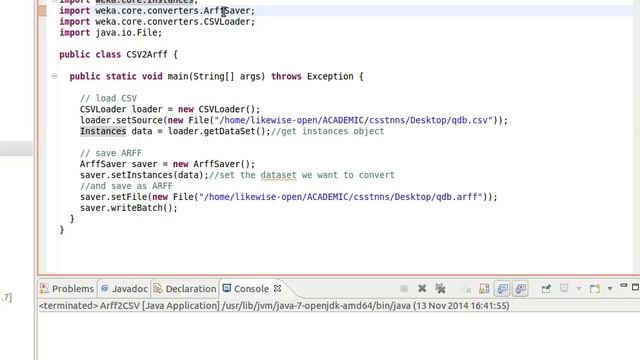Click the qdb.arff file path string

(x=341, y=197)
